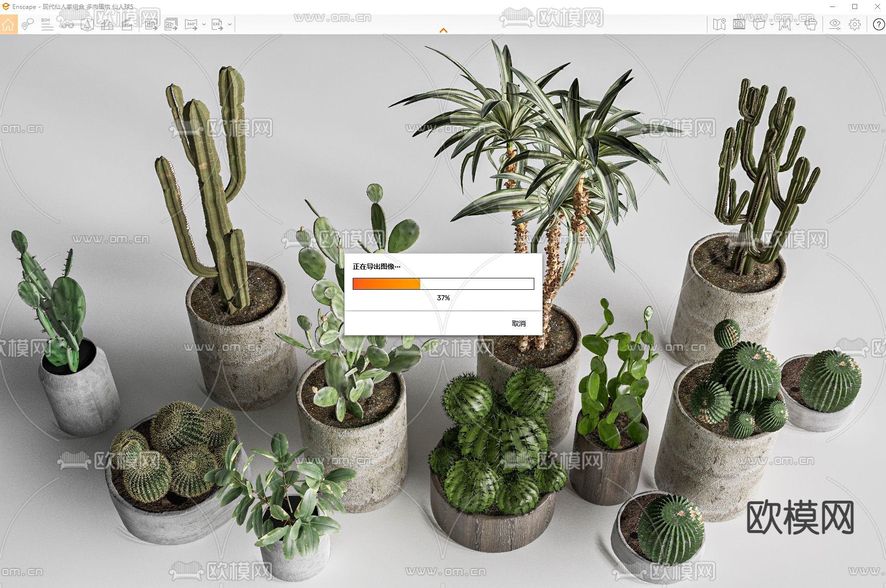Toggle the safe frame display icon
886x588 pixels.
(739, 24)
